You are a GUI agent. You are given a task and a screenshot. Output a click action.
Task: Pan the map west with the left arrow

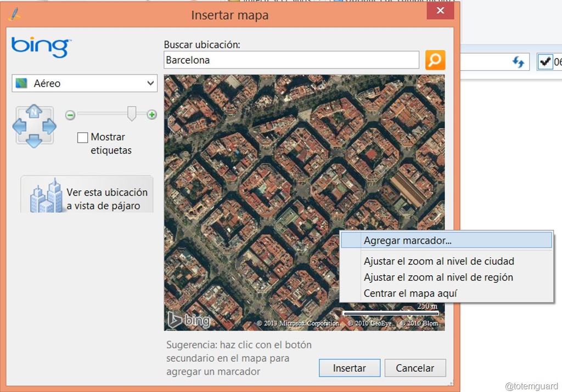19,126
